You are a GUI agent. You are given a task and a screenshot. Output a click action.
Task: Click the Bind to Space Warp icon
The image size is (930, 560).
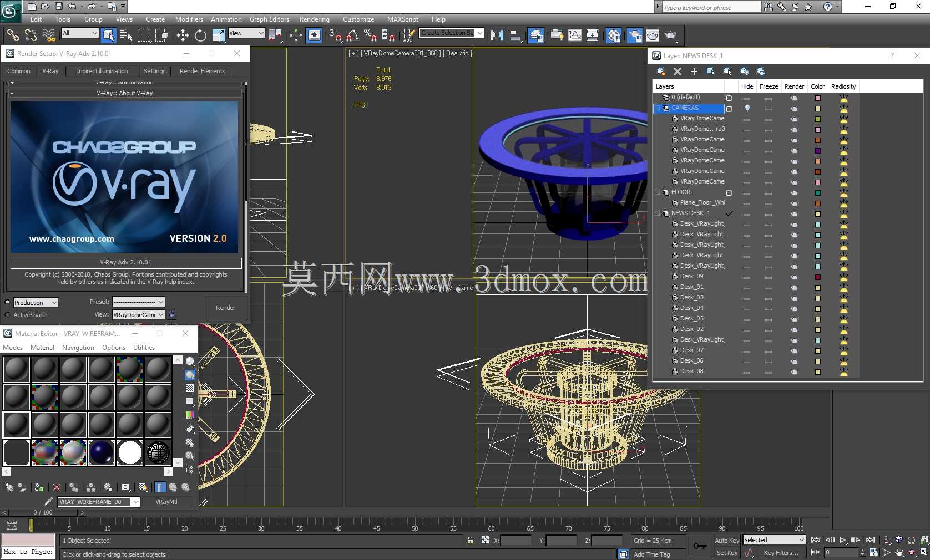(49, 35)
